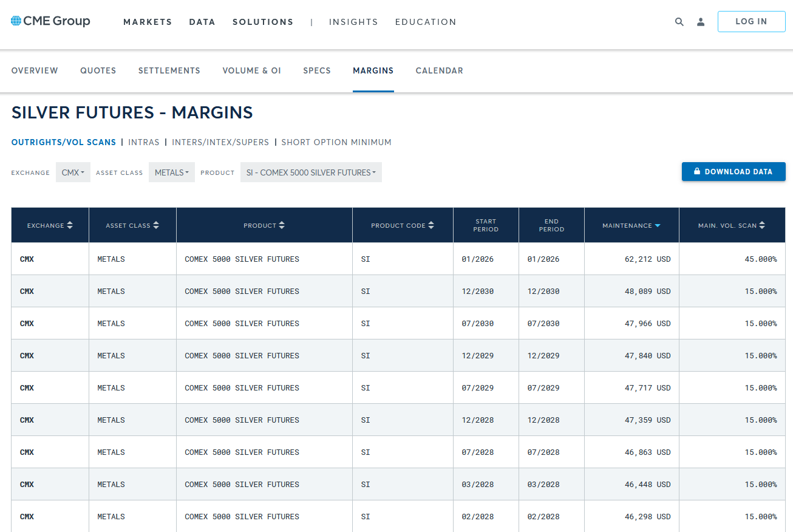Viewport: 793px width, 532px height.
Task: Select the Intras margin link
Action: point(144,142)
